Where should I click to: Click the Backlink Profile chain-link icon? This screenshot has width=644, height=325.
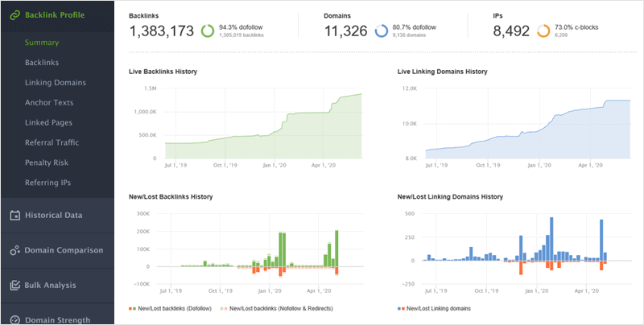(14, 15)
